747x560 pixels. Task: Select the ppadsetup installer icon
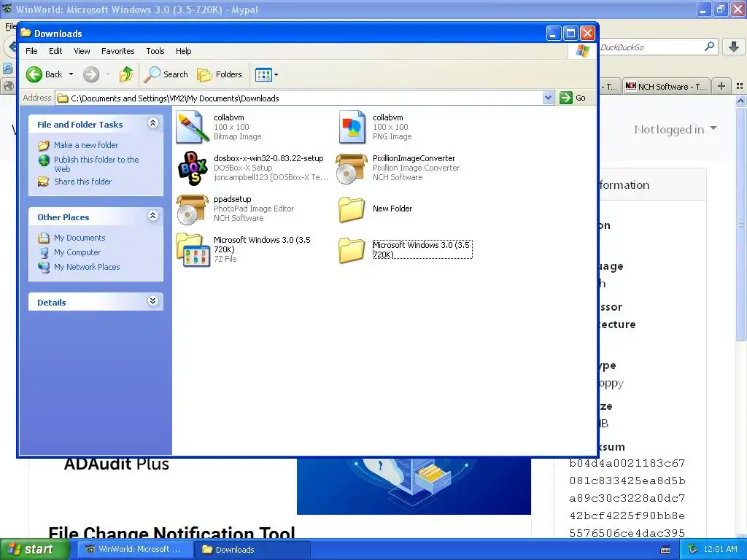pyautogui.click(x=193, y=209)
